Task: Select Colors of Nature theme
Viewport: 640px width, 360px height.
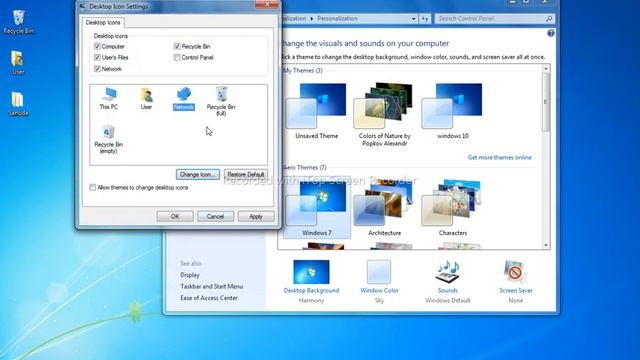Action: [384, 114]
